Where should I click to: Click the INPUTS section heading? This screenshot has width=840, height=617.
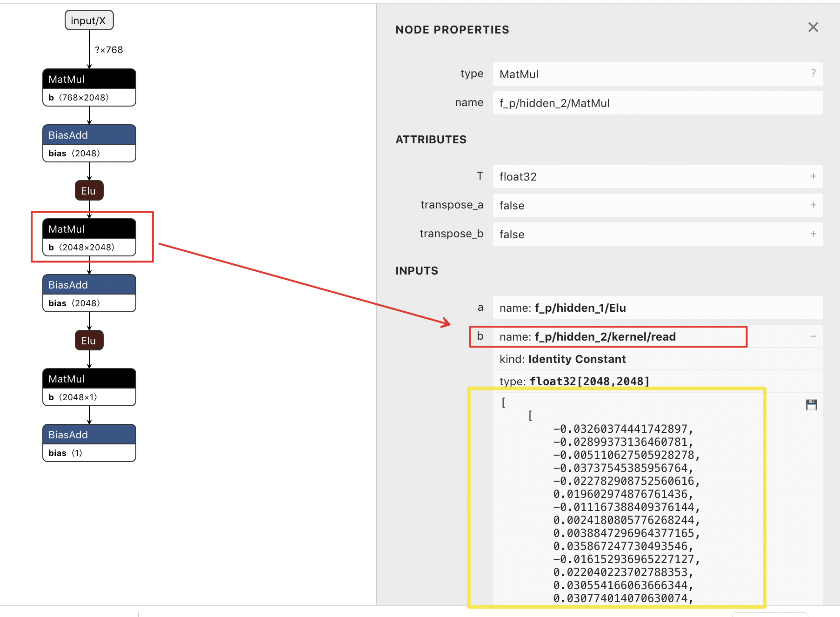coord(416,270)
